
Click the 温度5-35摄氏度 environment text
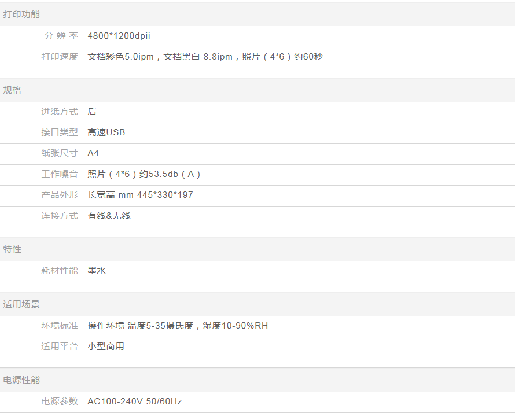pyautogui.click(x=163, y=326)
